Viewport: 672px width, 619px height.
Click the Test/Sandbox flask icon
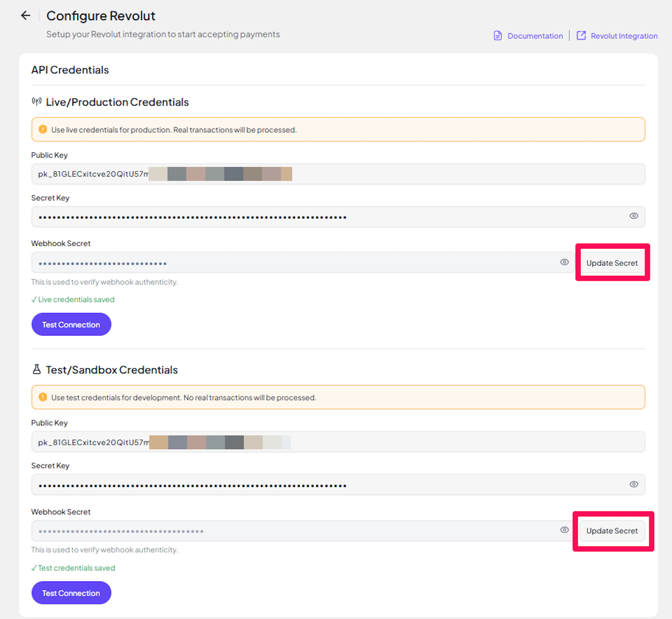coord(37,369)
